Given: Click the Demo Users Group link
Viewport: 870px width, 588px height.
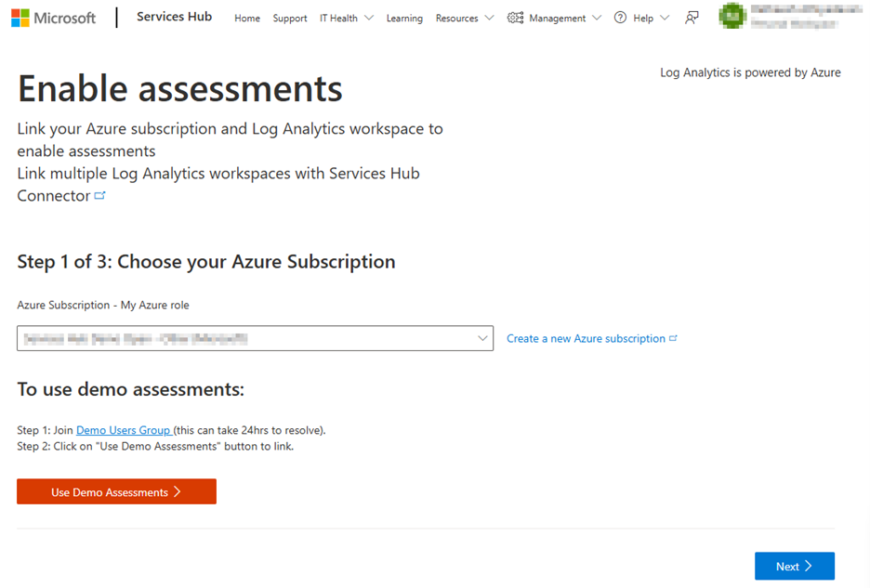Looking at the screenshot, I should pyautogui.click(x=125, y=430).
